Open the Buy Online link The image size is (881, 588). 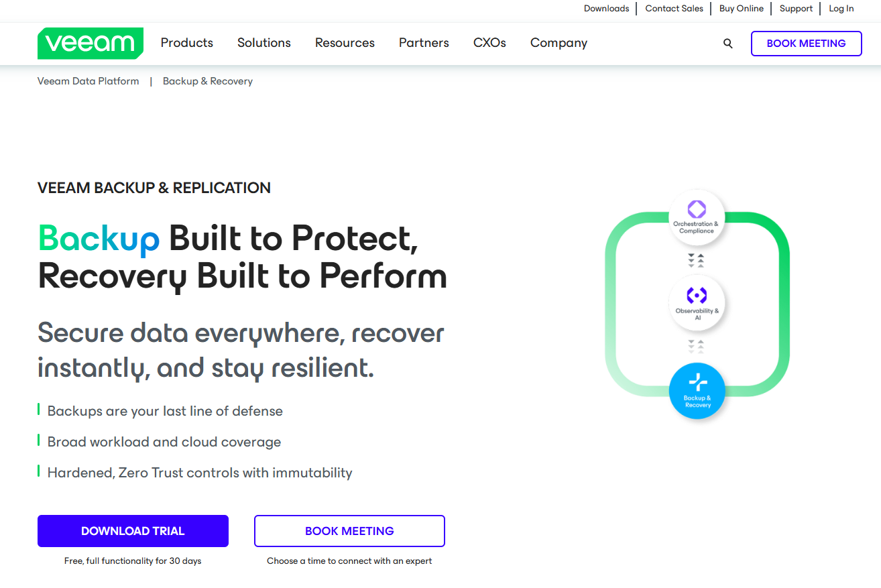pyautogui.click(x=742, y=9)
